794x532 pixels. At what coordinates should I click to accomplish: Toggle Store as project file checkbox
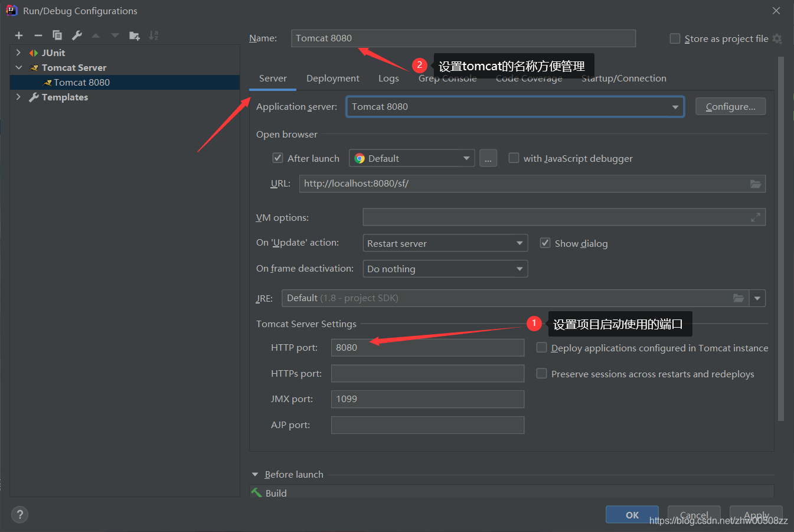(x=675, y=39)
